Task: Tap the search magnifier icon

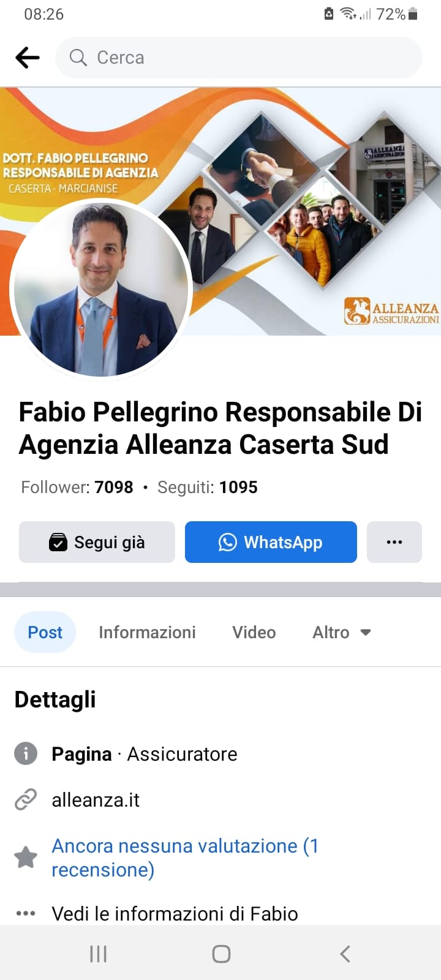Action: 78,58
